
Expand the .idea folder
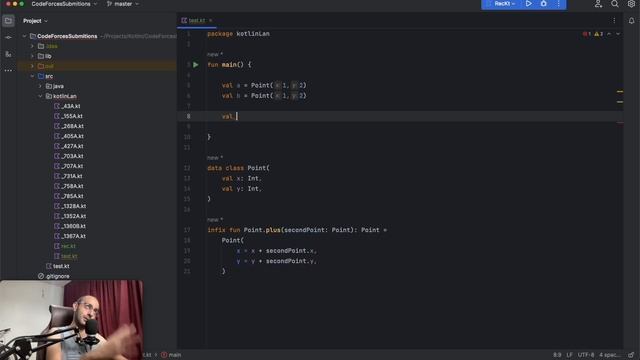(32, 46)
